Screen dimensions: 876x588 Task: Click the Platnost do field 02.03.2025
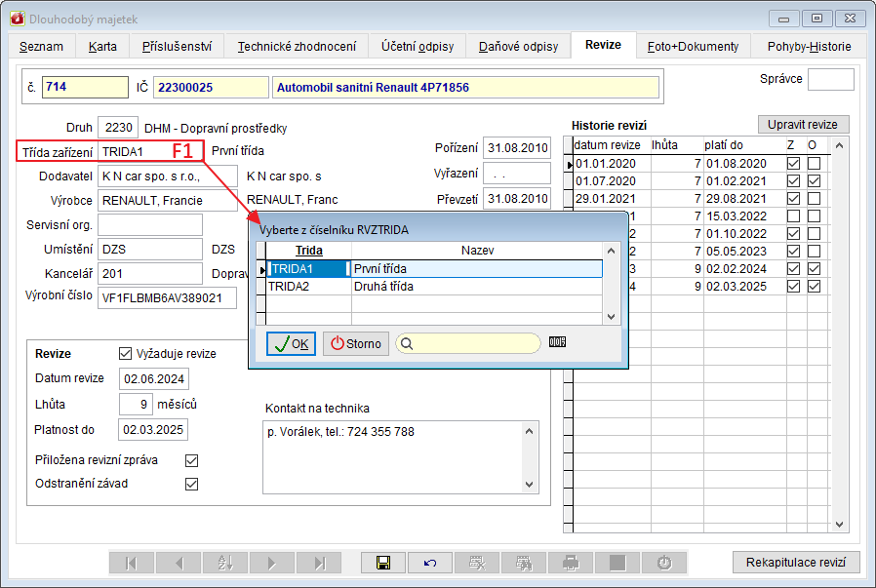[153, 430]
